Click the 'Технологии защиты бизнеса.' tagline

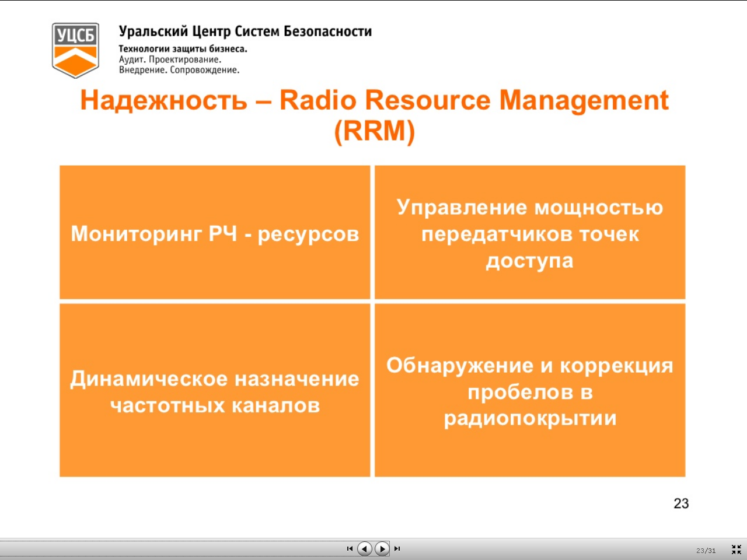coord(183,49)
